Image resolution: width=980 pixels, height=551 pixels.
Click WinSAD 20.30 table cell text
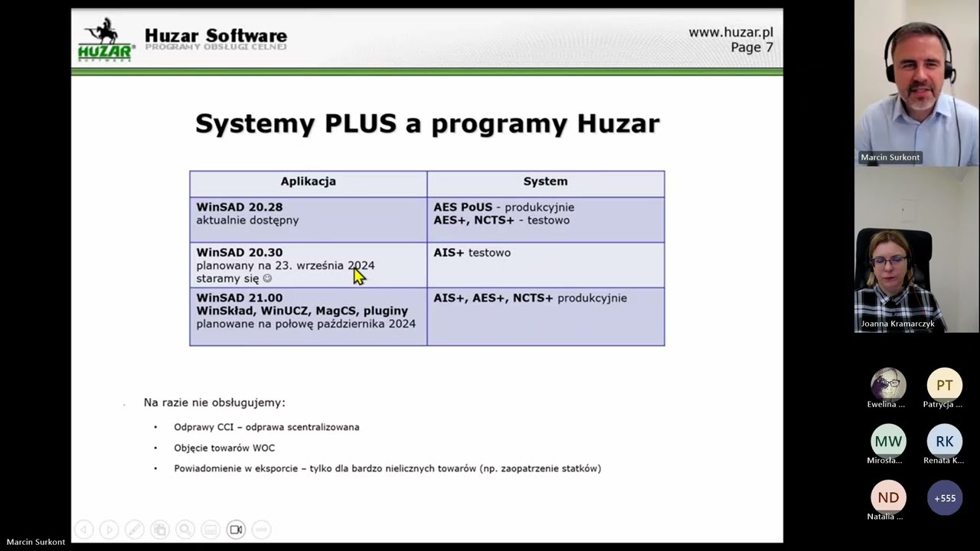pos(285,266)
